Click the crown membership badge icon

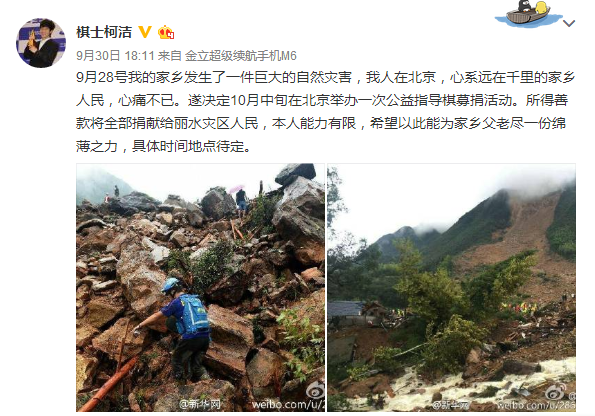tap(166, 32)
